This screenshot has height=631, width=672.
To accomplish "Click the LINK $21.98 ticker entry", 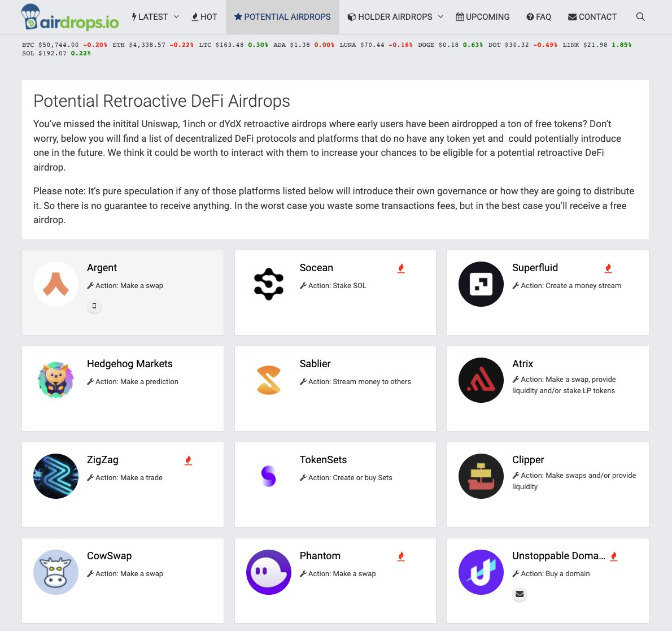I will tap(597, 45).
